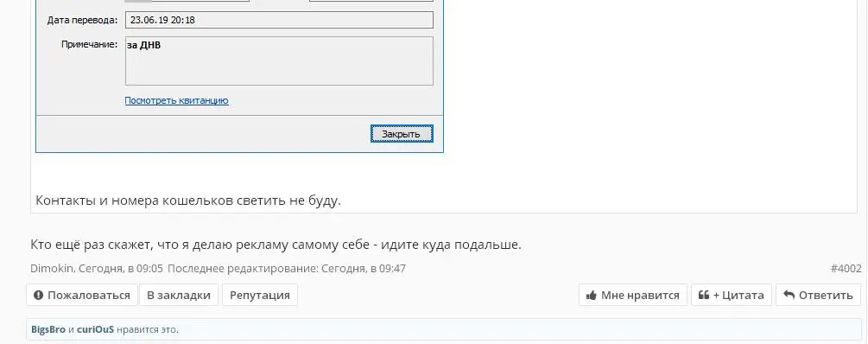The width and height of the screenshot is (868, 344).
Task: Click the post time Сегодня, в 09:05
Action: pos(121,269)
